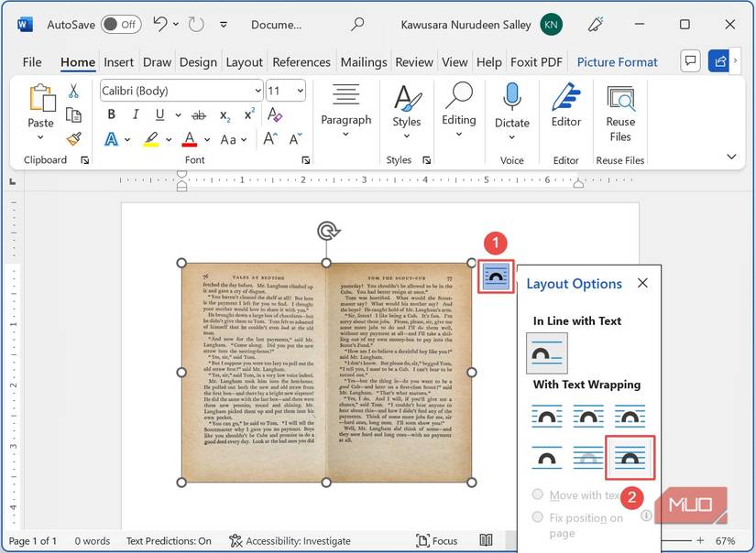Open the Editor pane
This screenshot has height=553, width=756.
[x=565, y=108]
